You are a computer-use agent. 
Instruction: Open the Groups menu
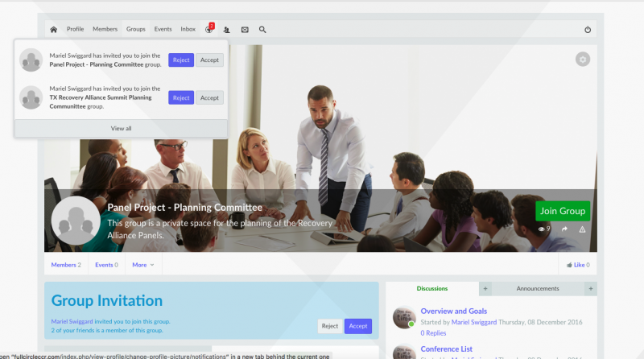pyautogui.click(x=136, y=29)
